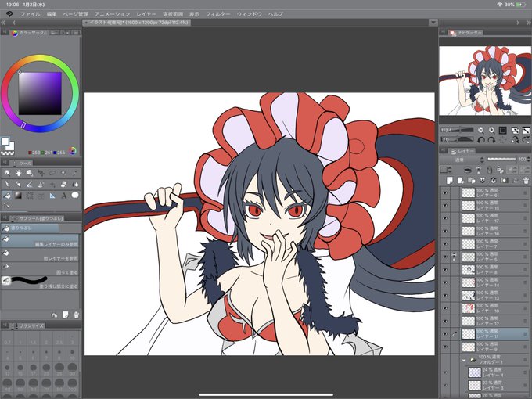
Task: Select 編集レイヤーのみ参照 sub tool
Action: [40, 241]
